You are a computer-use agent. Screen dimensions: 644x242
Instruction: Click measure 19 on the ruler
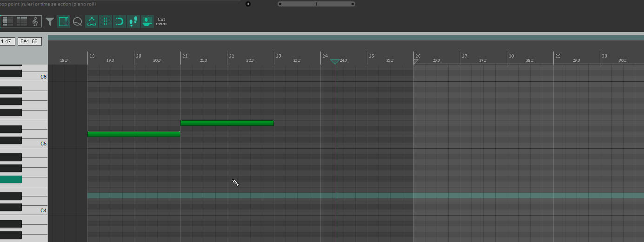(x=92, y=56)
